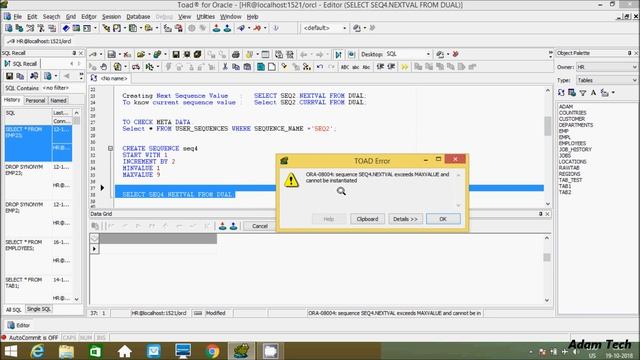Open the Object Palette last icon dropdown arrow

click(x=613, y=93)
